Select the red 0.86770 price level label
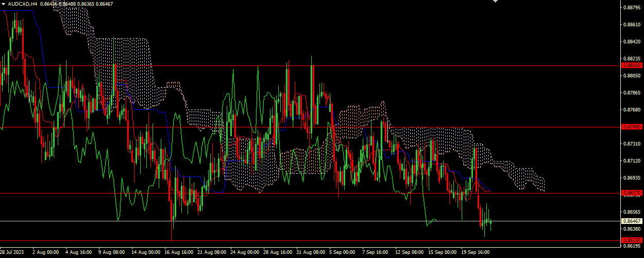The width and height of the screenshot is (644, 258). tap(632, 193)
